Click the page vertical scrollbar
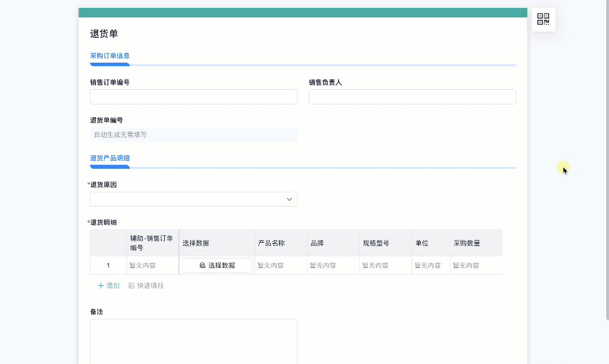This screenshot has height=364, width=609. [x=607, y=160]
